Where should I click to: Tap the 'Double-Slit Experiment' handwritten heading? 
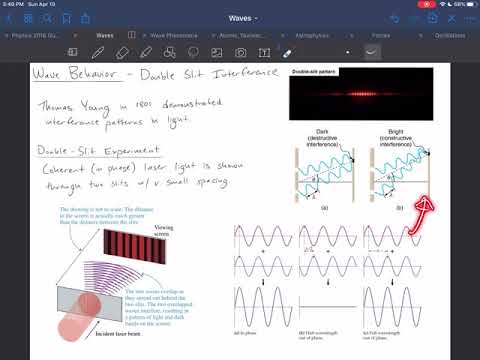(x=99, y=151)
